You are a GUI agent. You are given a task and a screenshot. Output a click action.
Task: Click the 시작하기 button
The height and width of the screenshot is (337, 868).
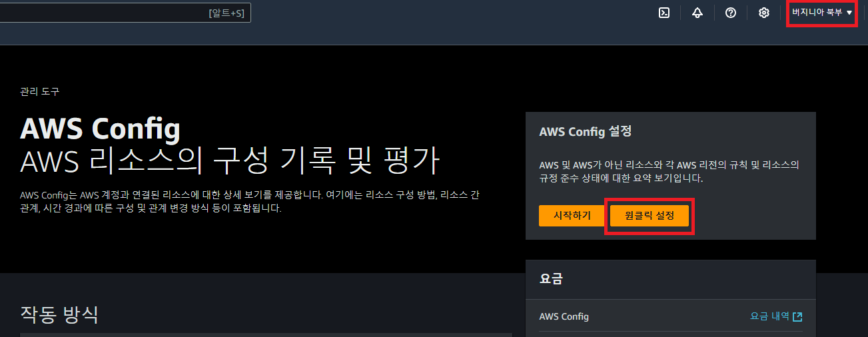[x=572, y=216]
